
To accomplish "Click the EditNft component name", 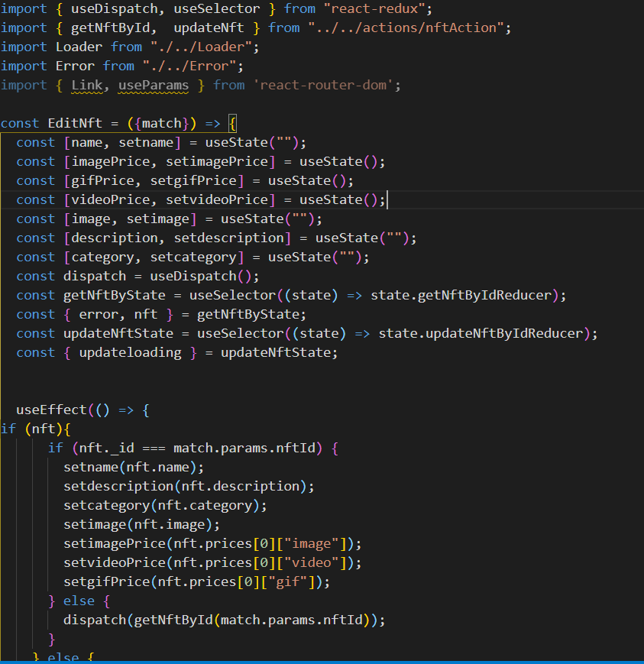I will click(75, 123).
